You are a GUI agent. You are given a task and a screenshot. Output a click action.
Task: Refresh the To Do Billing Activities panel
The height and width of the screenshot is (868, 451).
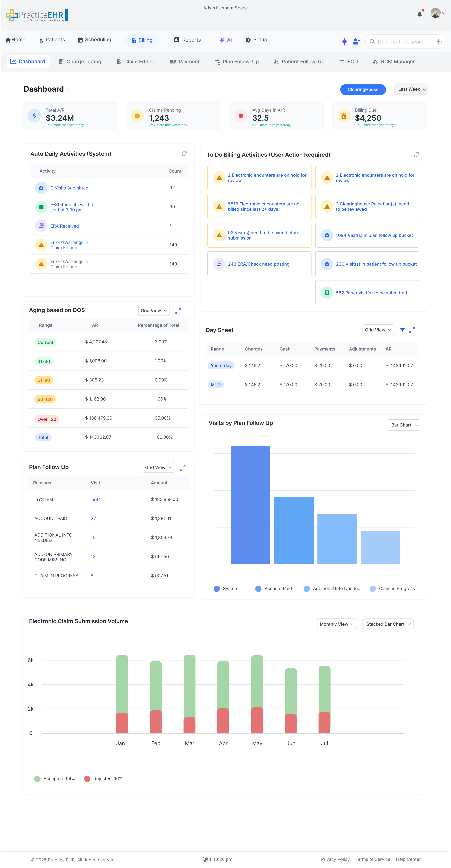416,155
